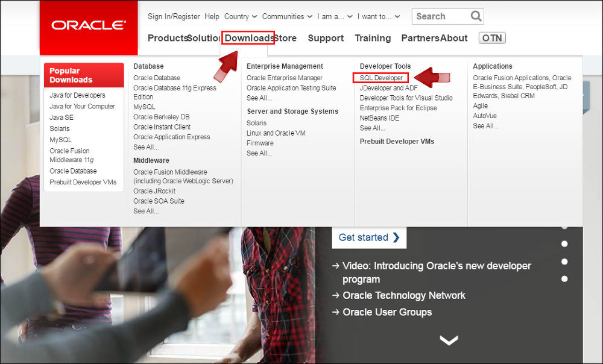Open Oracle Berkeley DB link

(161, 117)
